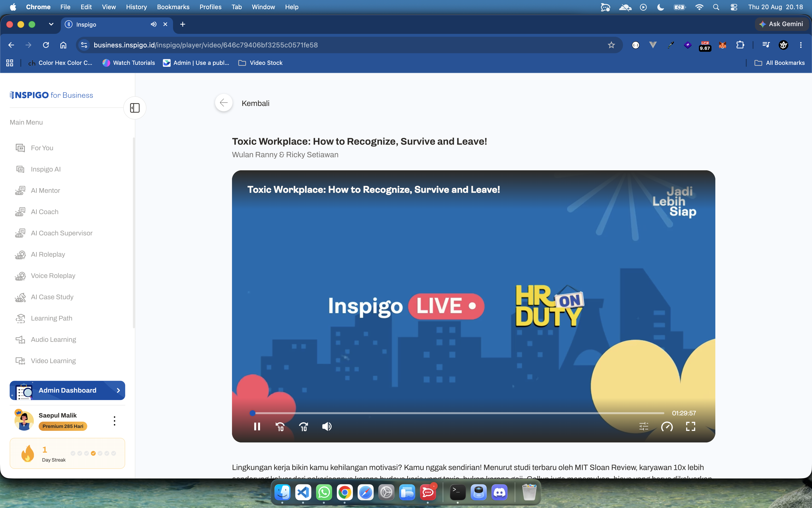Go to Chrome home page
The width and height of the screenshot is (812, 508).
coord(63,45)
